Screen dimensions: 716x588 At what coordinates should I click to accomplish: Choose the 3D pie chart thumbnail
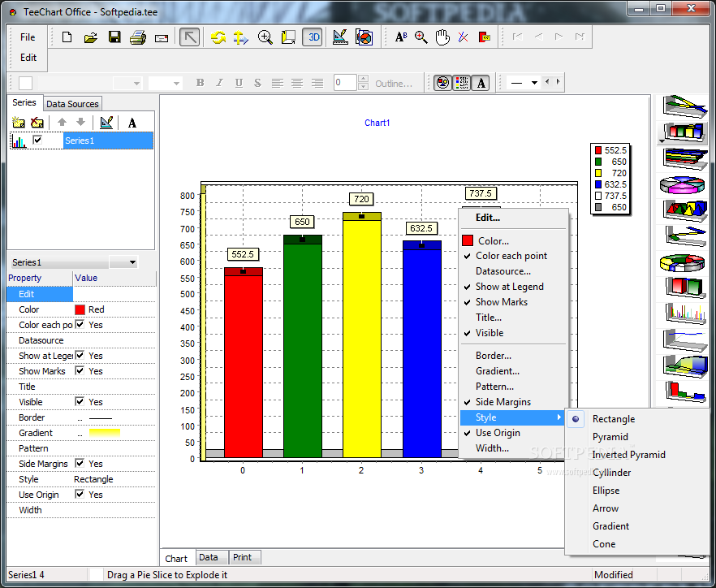(683, 185)
